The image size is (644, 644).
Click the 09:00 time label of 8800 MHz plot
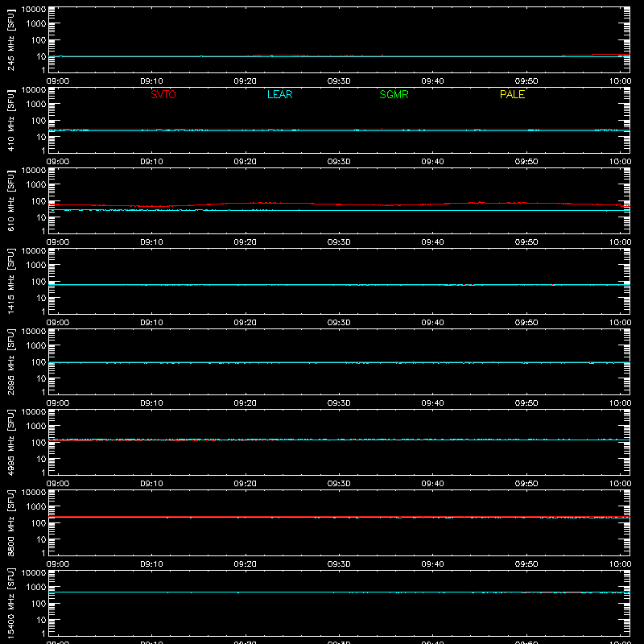(58, 564)
